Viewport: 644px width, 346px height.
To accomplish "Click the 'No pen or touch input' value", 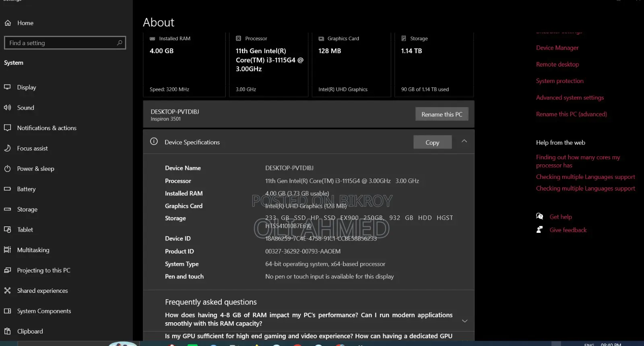I will point(329,276).
